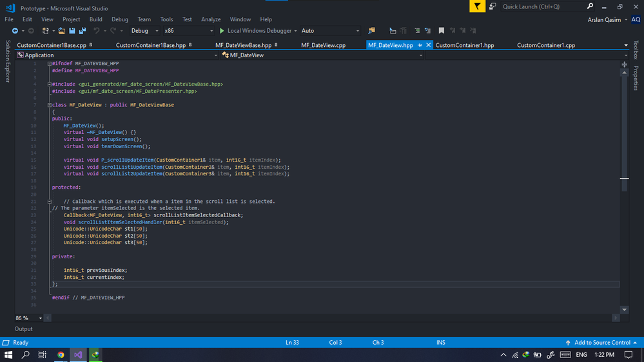Open the x86 platform dropdown

(x=188, y=31)
